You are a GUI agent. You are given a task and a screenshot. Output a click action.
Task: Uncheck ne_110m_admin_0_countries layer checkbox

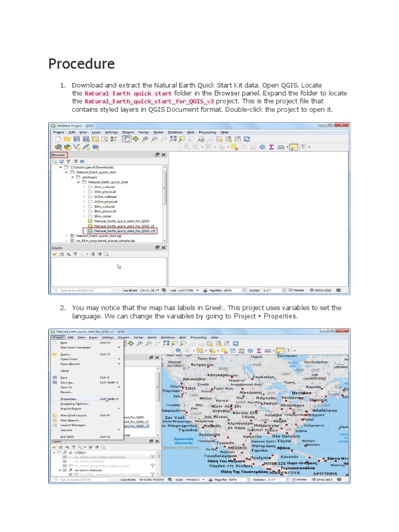[71, 474]
